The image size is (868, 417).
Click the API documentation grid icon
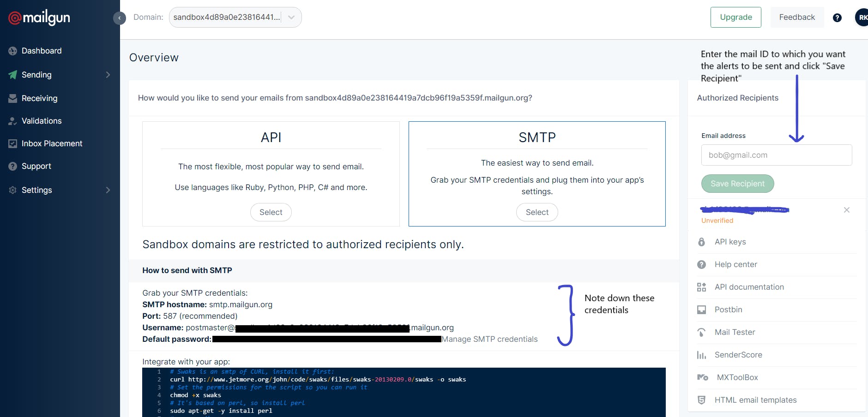701,287
